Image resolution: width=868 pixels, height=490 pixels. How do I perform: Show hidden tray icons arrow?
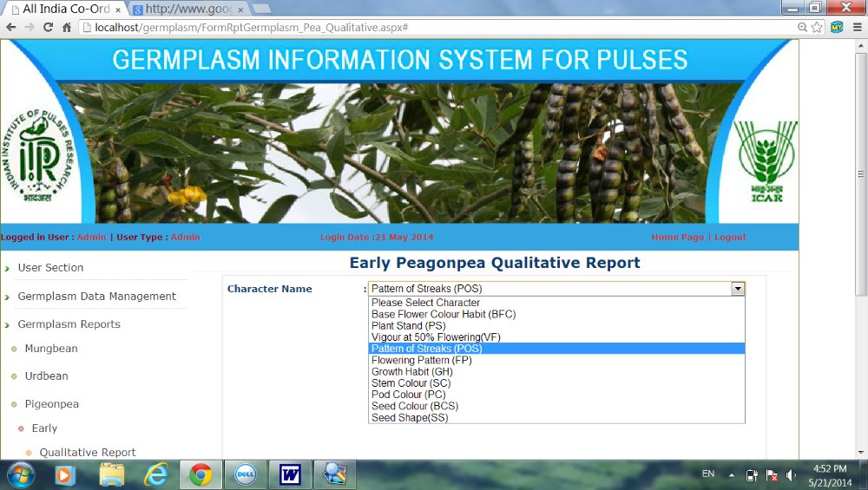click(x=732, y=475)
